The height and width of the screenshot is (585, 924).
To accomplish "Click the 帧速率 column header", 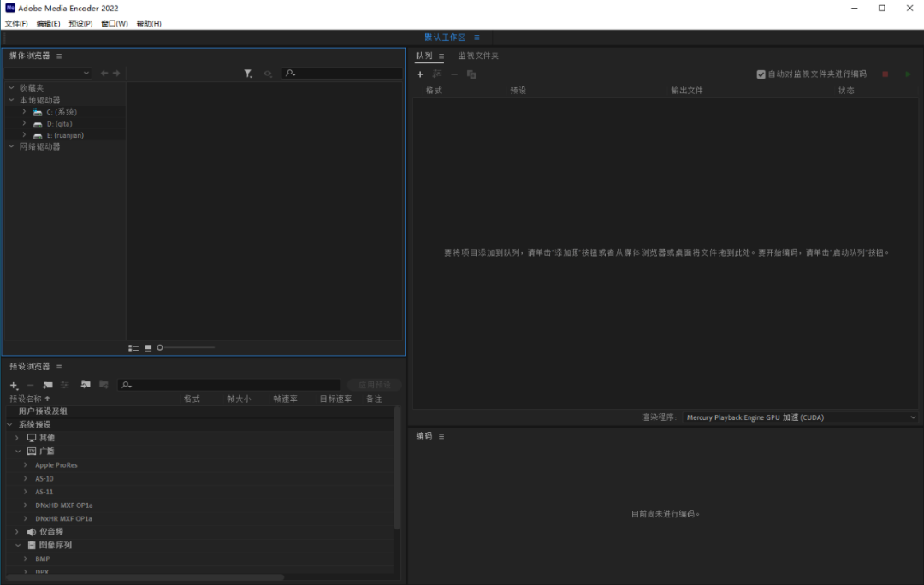I will click(x=285, y=399).
